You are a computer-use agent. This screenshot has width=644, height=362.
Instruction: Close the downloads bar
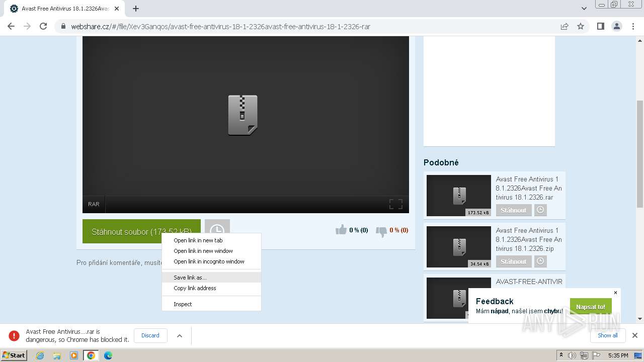point(635,335)
